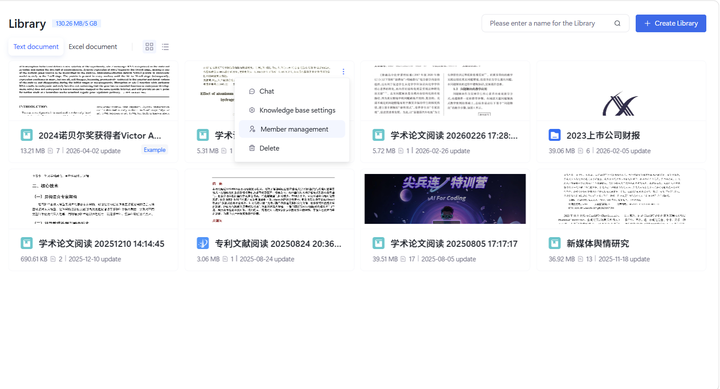
Task: Click the Create Library button
Action: coord(671,23)
